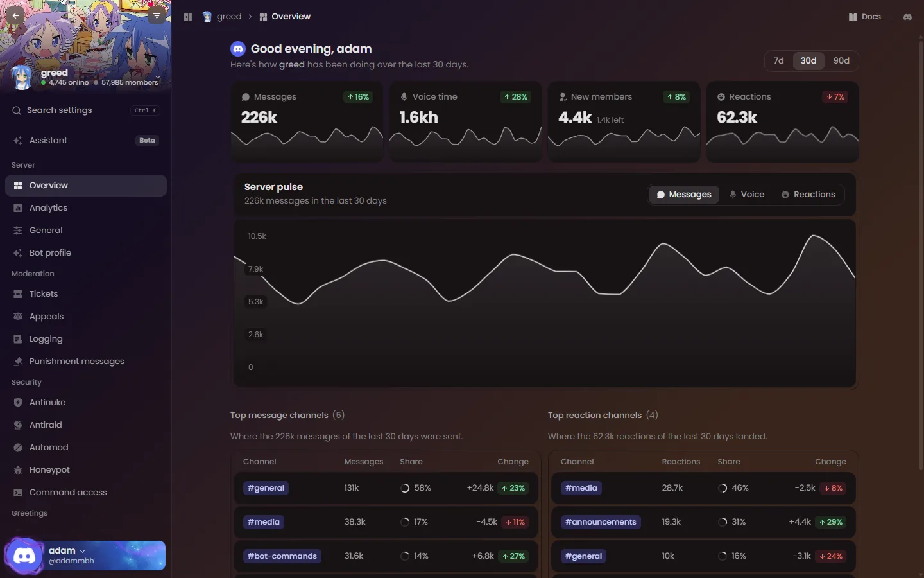Click the Tickets icon in the sidebar
Image resolution: width=924 pixels, height=578 pixels.
[18, 294]
